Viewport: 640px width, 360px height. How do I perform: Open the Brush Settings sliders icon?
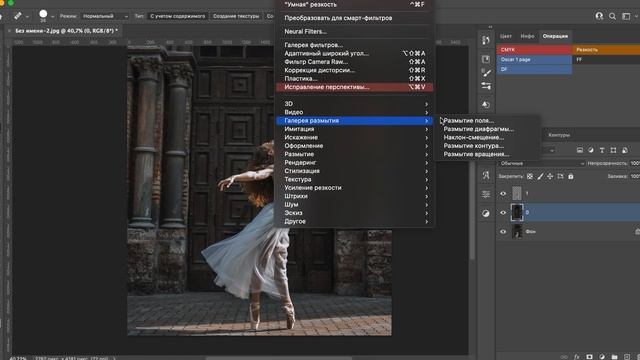pos(486,86)
